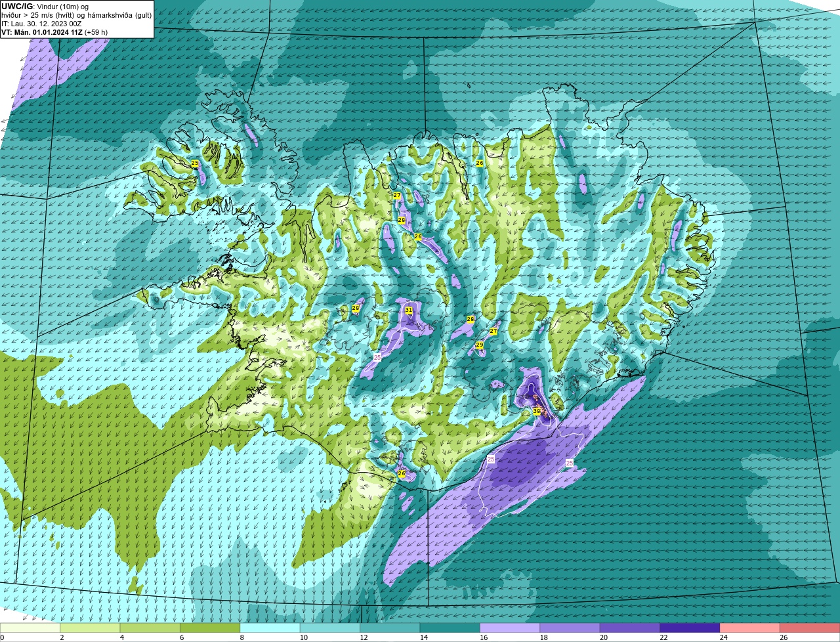The height and width of the screenshot is (642, 840).
Task: Click the salmon legend swatch above 26 m/s
Action: [x=810, y=628]
